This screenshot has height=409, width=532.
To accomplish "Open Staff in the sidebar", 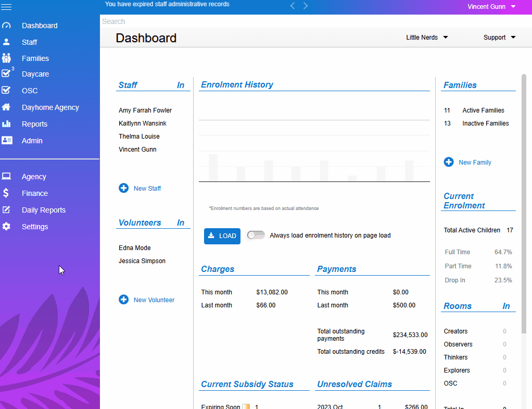I will (x=30, y=42).
